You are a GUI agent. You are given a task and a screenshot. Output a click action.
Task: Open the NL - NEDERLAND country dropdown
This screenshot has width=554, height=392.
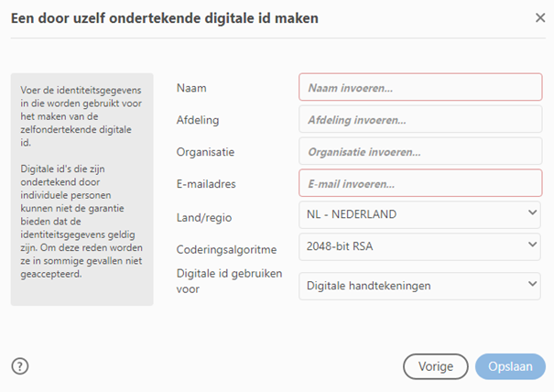(419, 214)
